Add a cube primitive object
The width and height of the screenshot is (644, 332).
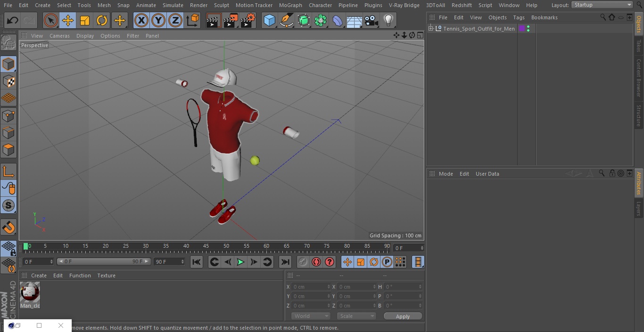point(269,20)
